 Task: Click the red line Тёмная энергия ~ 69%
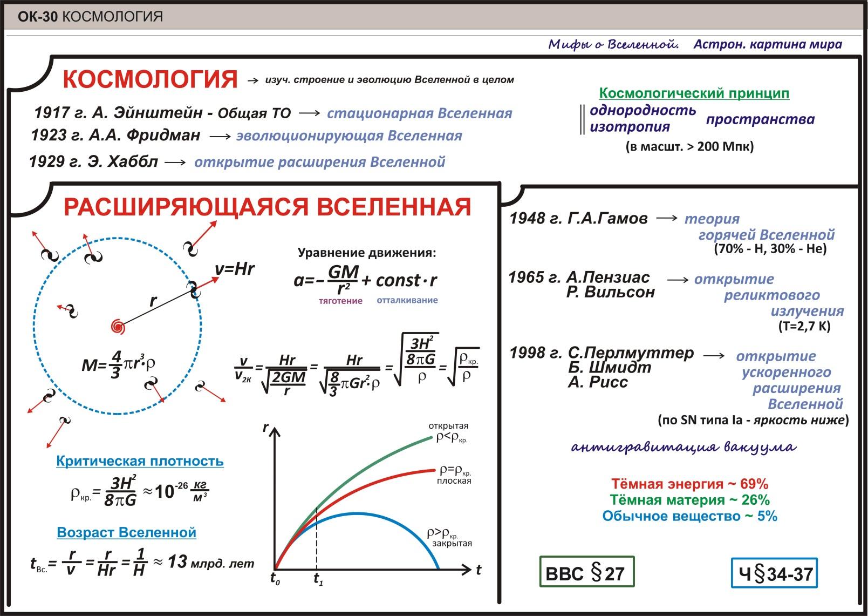pyautogui.click(x=690, y=484)
